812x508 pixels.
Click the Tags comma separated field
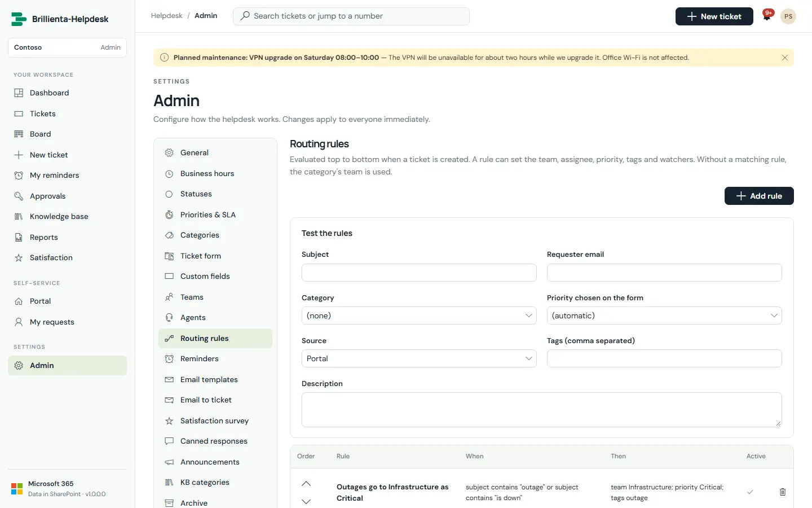pyautogui.click(x=664, y=358)
